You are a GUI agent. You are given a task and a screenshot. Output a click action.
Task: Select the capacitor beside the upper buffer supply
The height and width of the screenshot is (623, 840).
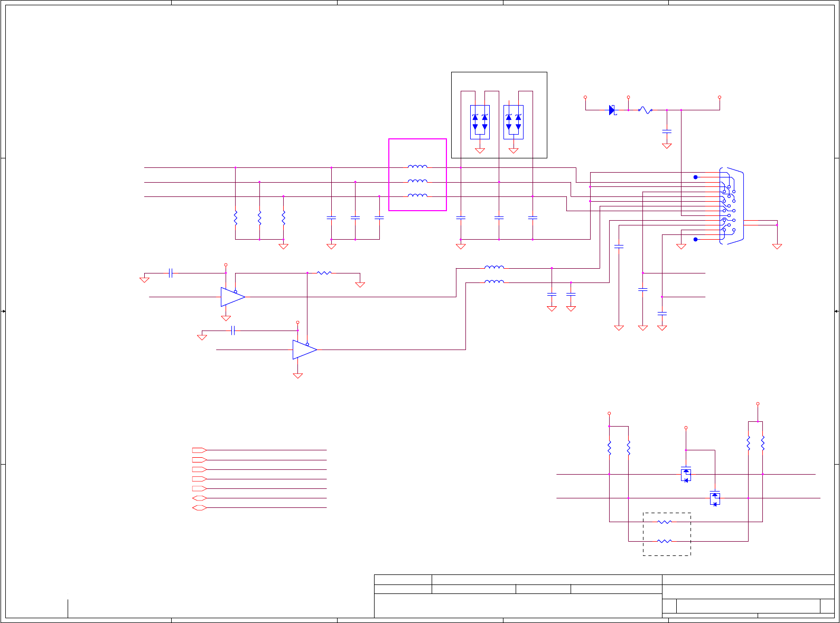(170, 273)
